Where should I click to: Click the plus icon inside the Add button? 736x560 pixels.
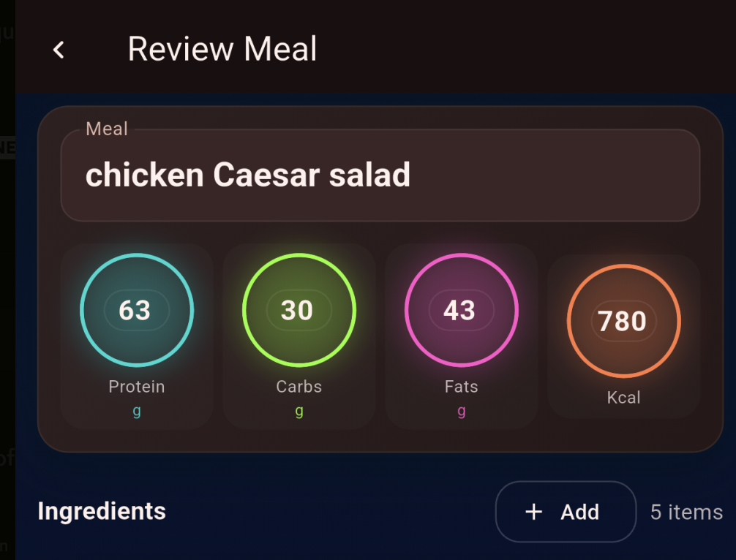534,512
